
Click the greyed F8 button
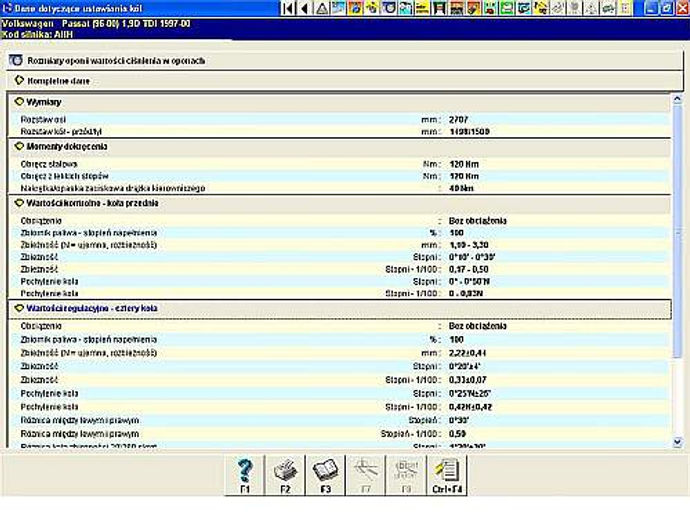coord(406,475)
